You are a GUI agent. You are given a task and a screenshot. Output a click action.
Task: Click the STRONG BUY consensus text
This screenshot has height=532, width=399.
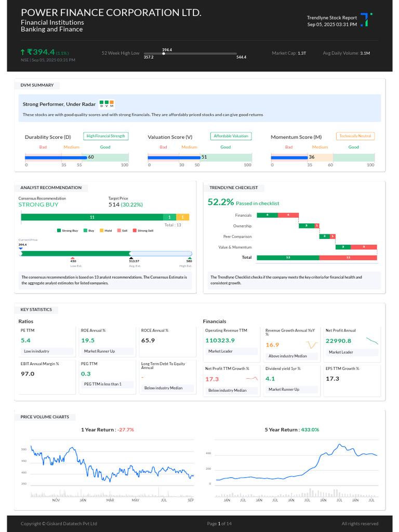[x=38, y=205]
